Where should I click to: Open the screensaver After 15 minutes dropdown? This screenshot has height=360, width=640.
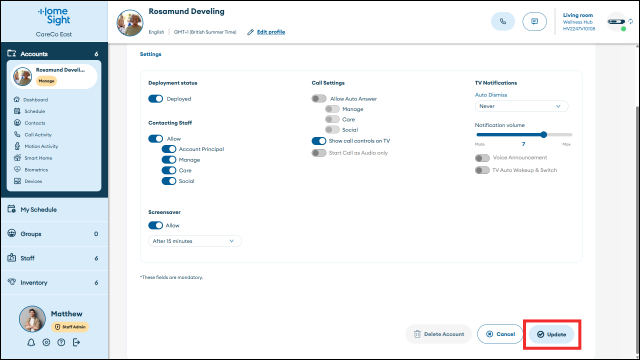tap(195, 241)
